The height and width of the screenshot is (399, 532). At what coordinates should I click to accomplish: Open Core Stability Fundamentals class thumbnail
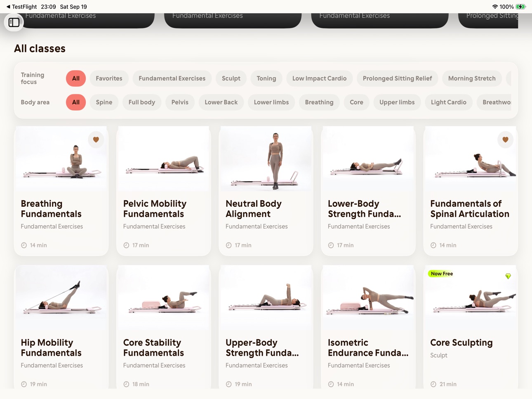point(164,298)
